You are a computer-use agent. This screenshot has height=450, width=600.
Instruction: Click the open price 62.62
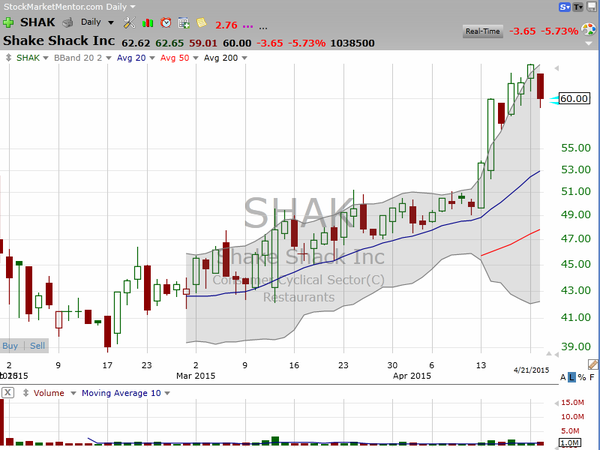click(x=136, y=43)
